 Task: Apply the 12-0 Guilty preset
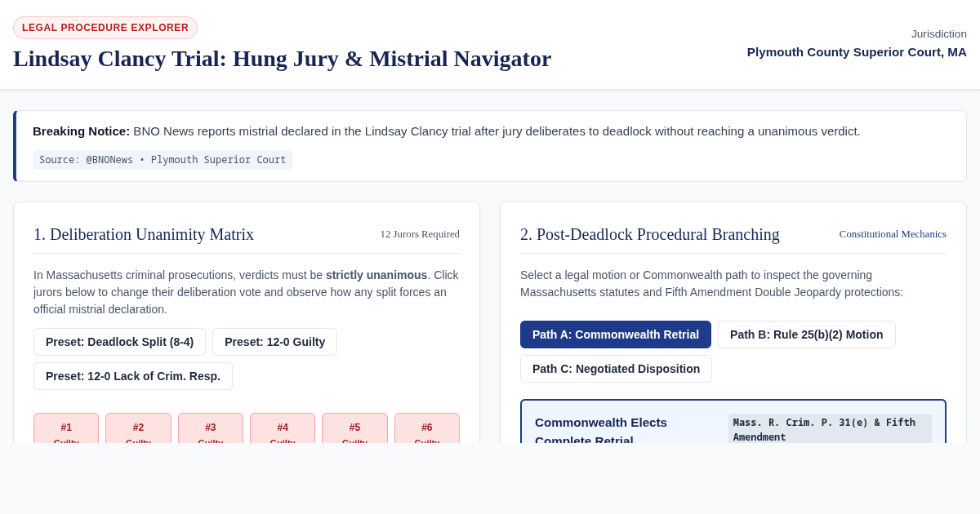click(274, 342)
